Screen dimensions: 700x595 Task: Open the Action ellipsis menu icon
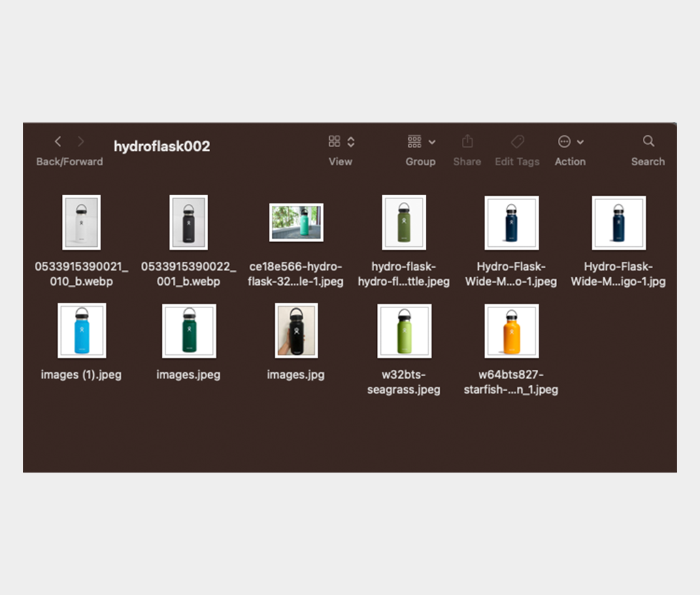pos(565,141)
